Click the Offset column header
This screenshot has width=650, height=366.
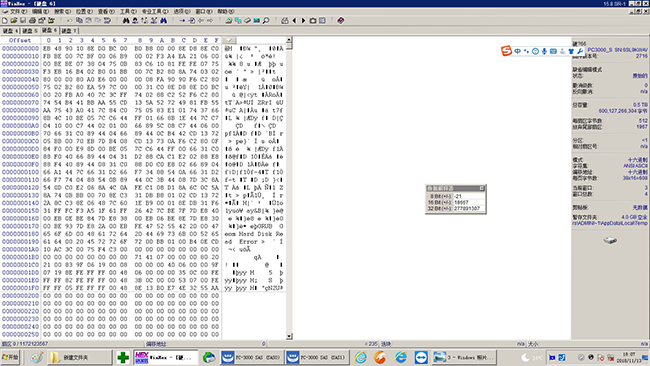(20, 40)
